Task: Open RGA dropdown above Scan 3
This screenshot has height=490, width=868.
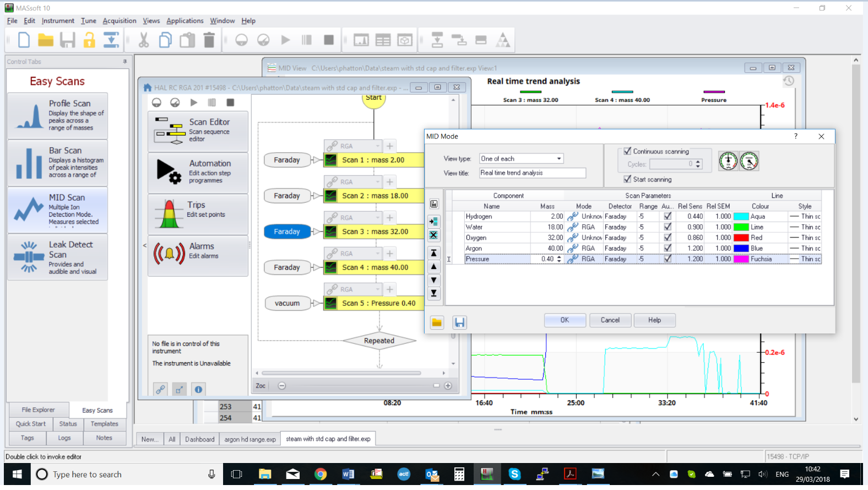Action: tap(353, 218)
